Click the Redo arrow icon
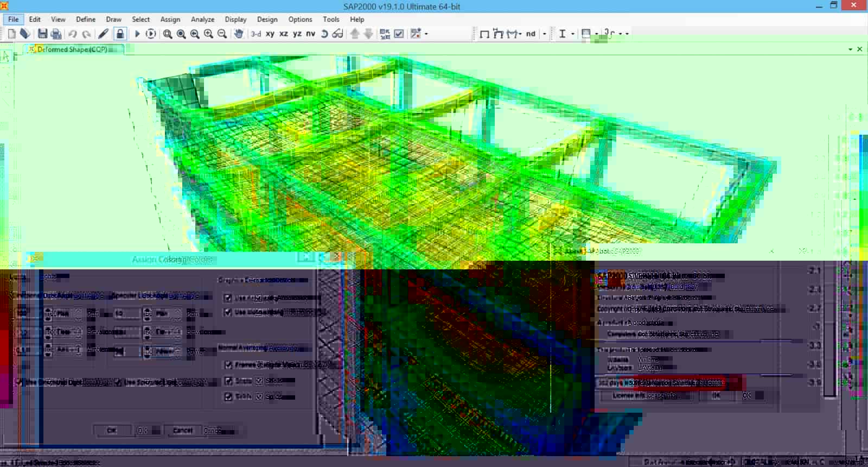Screen dimensions: 868x467 [86, 34]
